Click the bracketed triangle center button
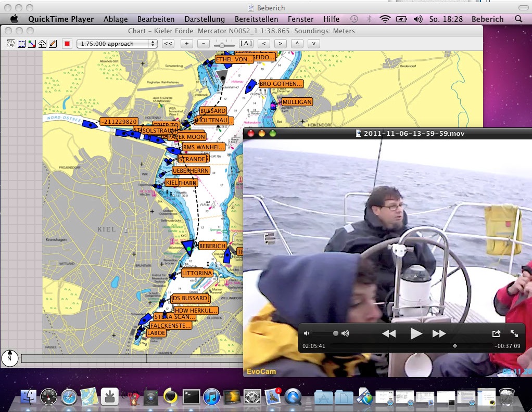The height and width of the screenshot is (412, 532). pyautogui.click(x=246, y=44)
